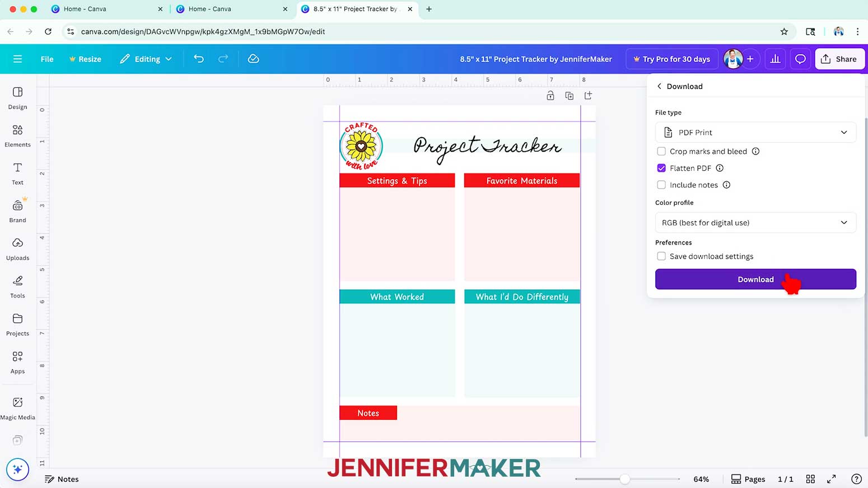Image resolution: width=868 pixels, height=488 pixels.
Task: Click info icon next to Flatten PDF
Action: coord(720,168)
